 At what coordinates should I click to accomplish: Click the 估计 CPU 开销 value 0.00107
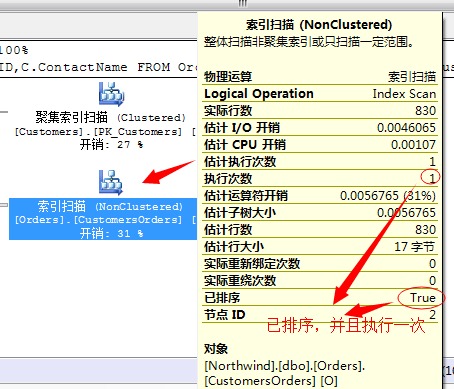click(x=413, y=145)
